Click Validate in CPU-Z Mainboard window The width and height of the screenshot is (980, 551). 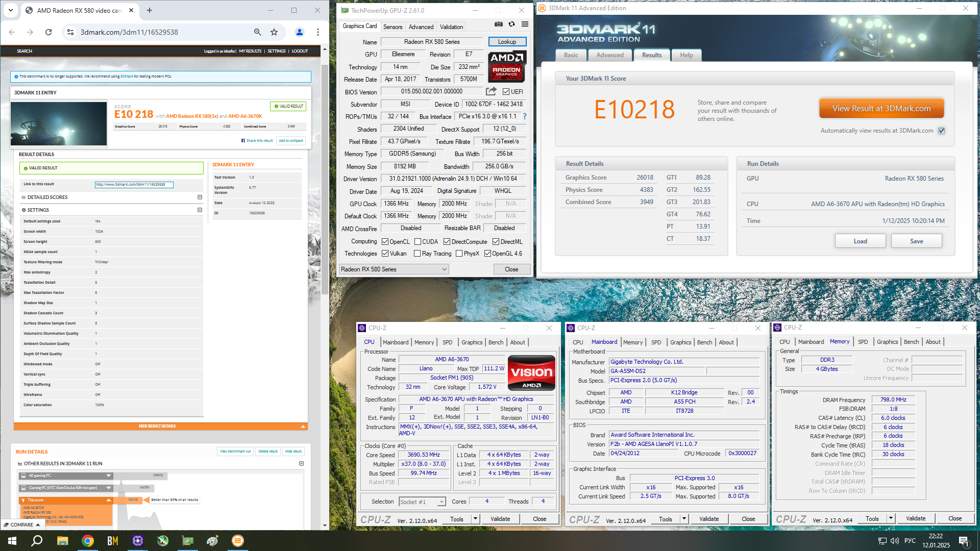708,519
